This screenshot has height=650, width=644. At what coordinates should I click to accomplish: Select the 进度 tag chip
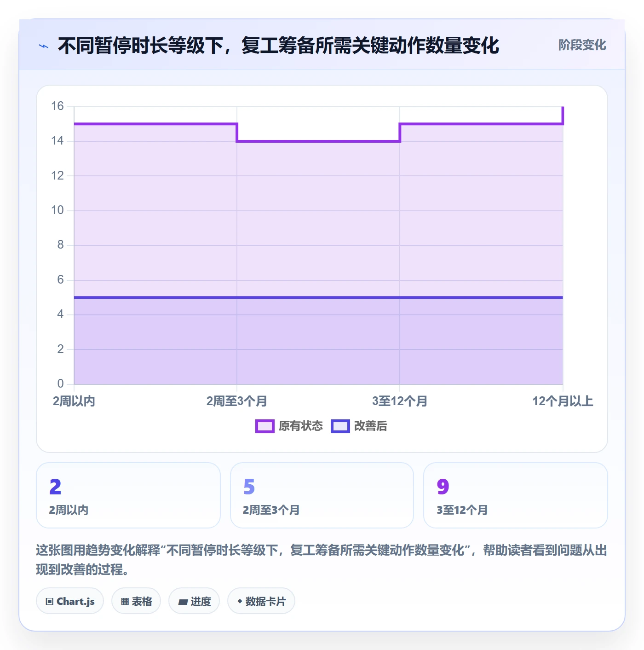point(194,601)
